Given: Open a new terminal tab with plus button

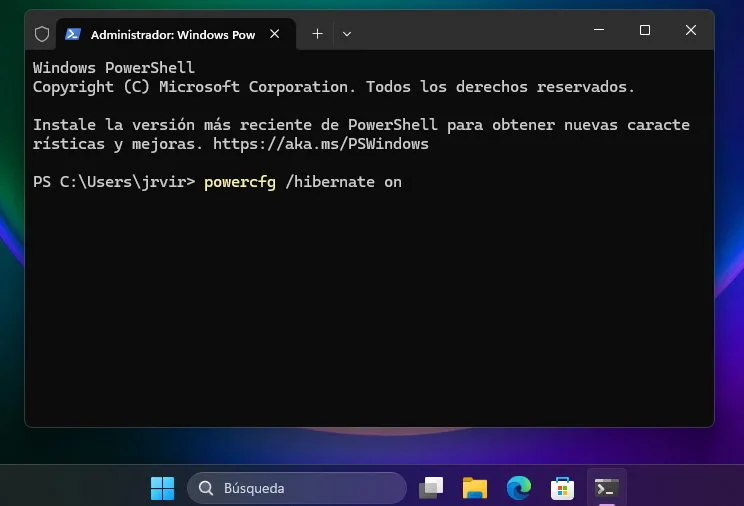Looking at the screenshot, I should click(x=317, y=34).
